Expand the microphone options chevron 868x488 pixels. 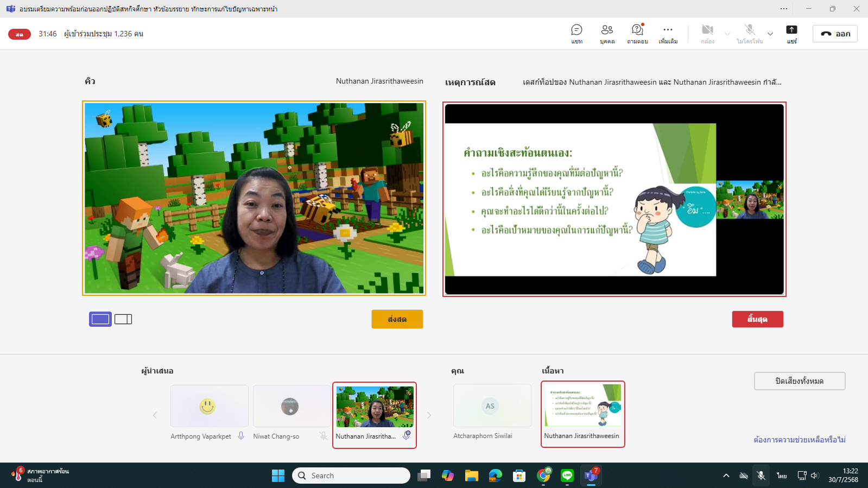click(x=770, y=34)
